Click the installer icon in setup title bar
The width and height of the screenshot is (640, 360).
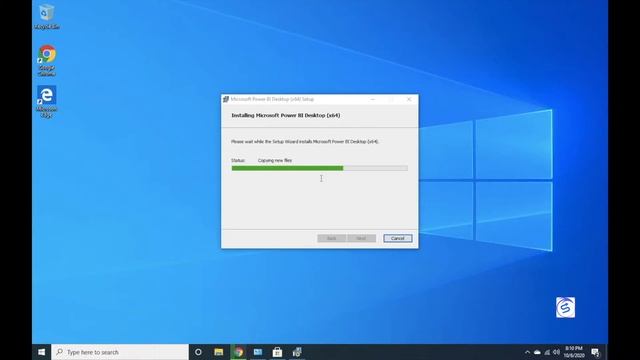click(226, 99)
